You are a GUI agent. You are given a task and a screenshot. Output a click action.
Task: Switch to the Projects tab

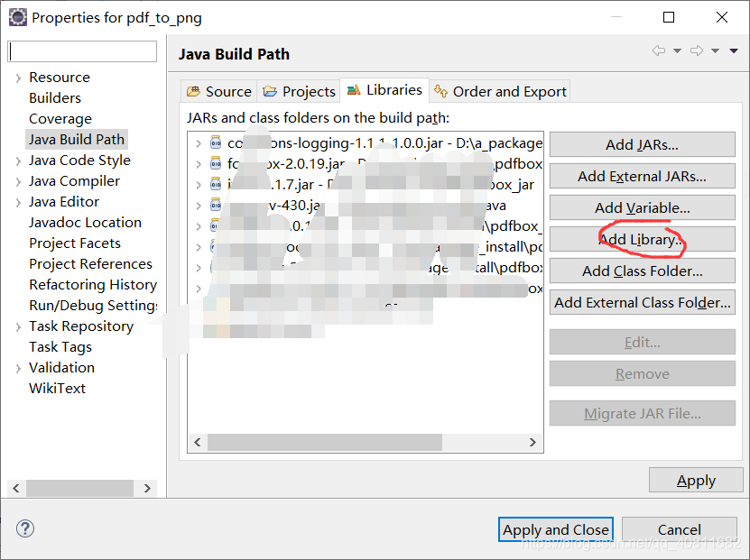point(299,90)
